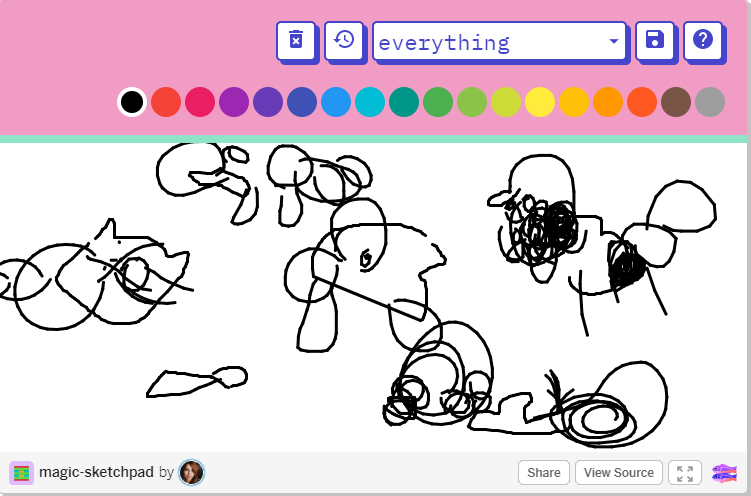Screen dimensions: 751x496
Task: Click the View Source button
Action: click(x=619, y=473)
